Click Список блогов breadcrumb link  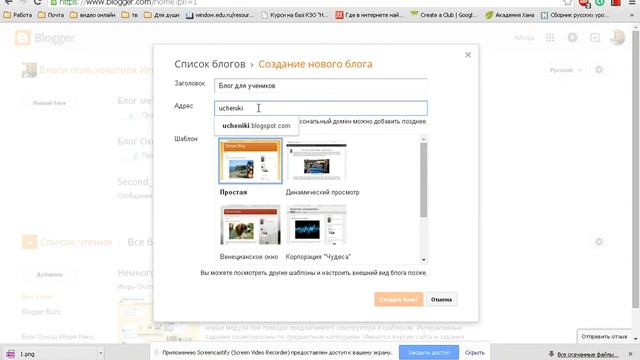click(210, 64)
